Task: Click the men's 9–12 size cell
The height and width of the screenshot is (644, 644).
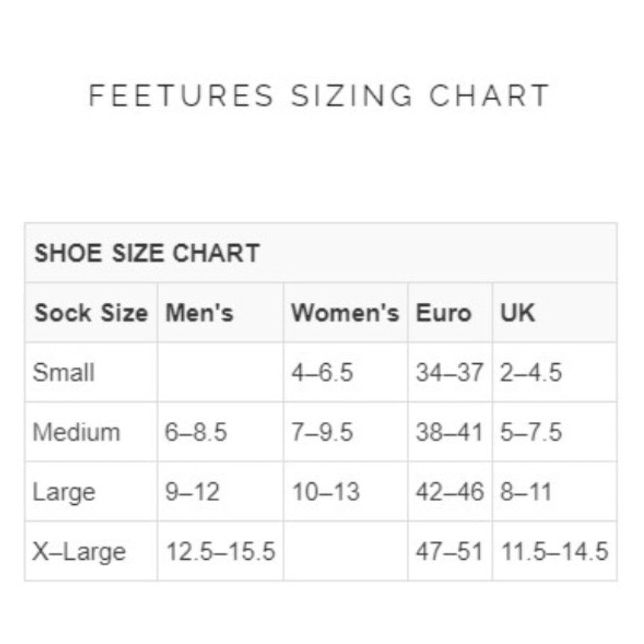Action: coord(193,492)
